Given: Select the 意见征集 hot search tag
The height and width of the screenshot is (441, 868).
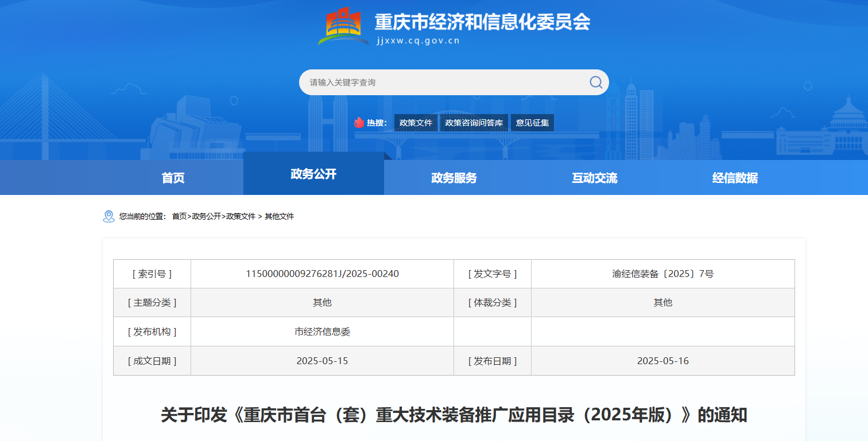Looking at the screenshot, I should (532, 123).
